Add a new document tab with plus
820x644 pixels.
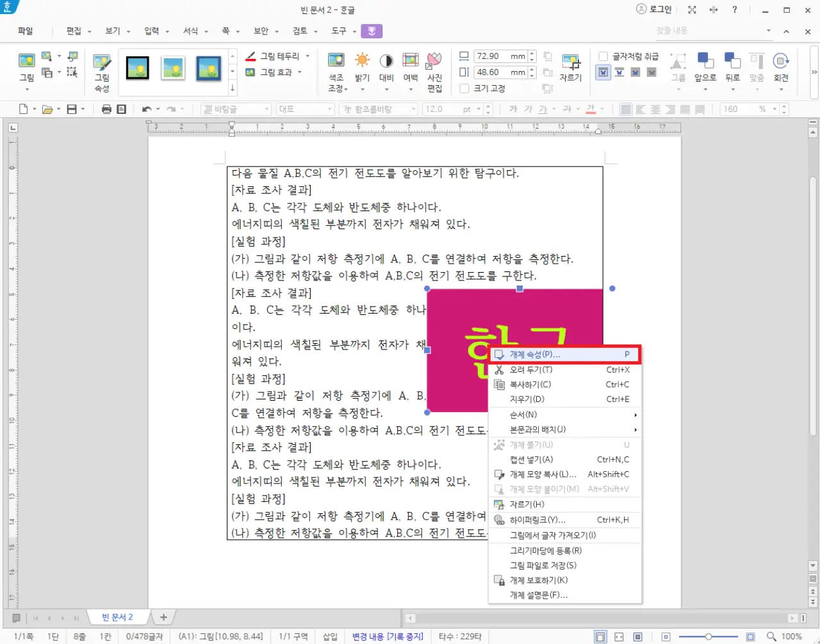(163, 617)
